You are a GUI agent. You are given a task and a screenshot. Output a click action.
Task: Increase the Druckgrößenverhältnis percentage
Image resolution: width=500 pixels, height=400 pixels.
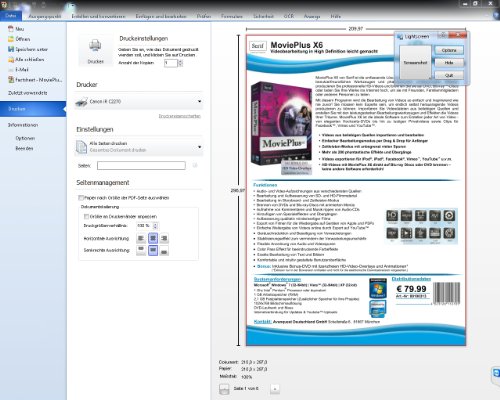pos(155,224)
